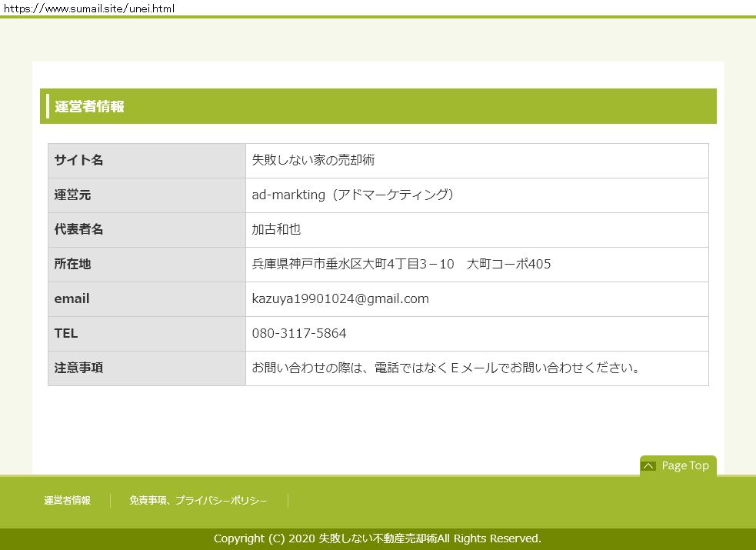This screenshot has width=756, height=550.
Task: Open the 免責事項、プライバシーポリシー footer link
Action: [198, 501]
